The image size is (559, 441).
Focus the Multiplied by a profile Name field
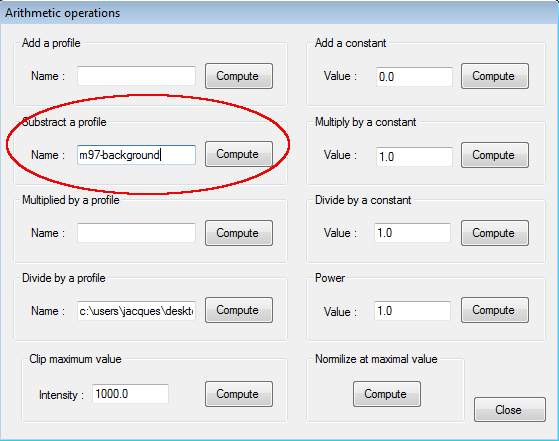[x=136, y=233]
